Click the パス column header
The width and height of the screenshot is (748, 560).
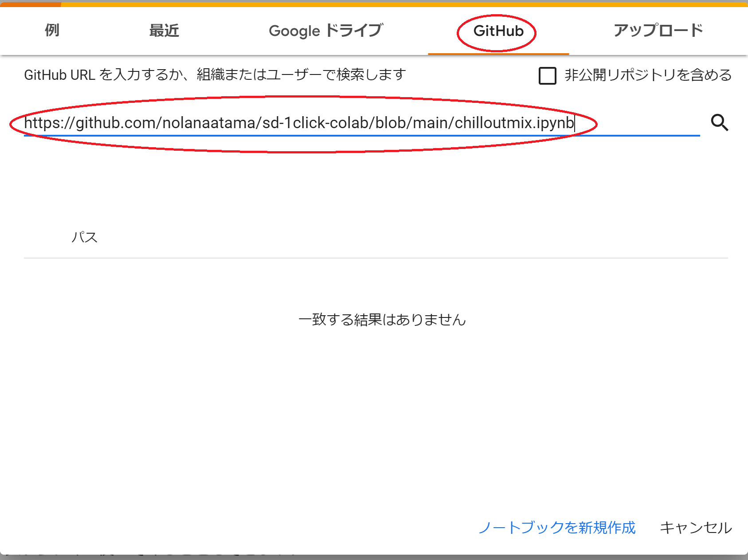pyautogui.click(x=84, y=237)
